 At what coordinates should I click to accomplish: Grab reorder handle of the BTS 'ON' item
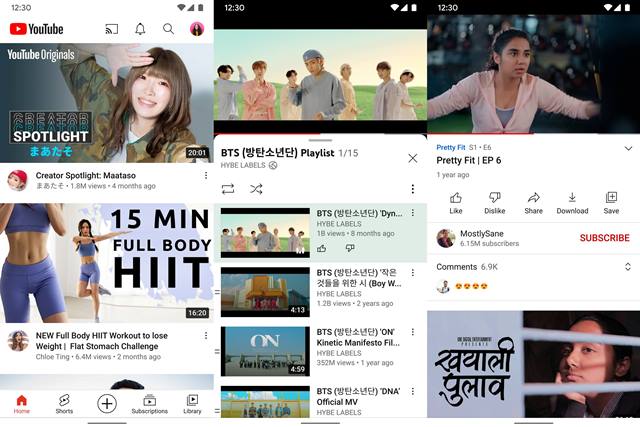point(217,351)
